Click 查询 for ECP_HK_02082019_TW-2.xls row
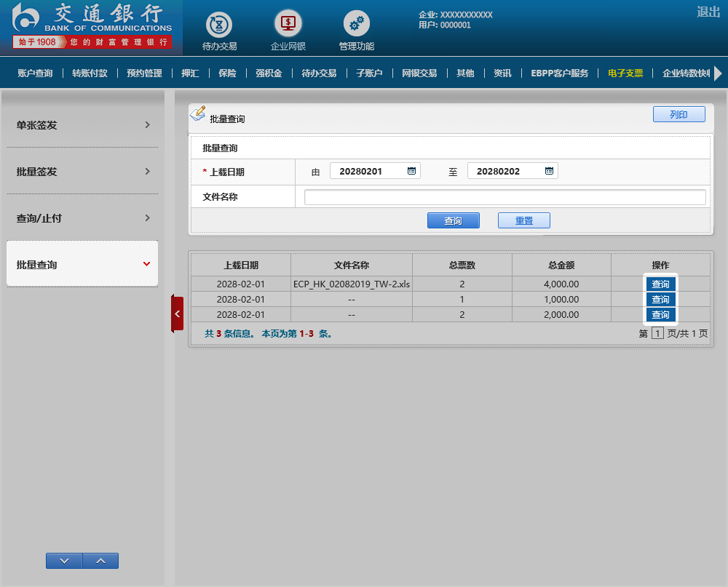Viewport: 728px width, 587px height. pyautogui.click(x=660, y=284)
